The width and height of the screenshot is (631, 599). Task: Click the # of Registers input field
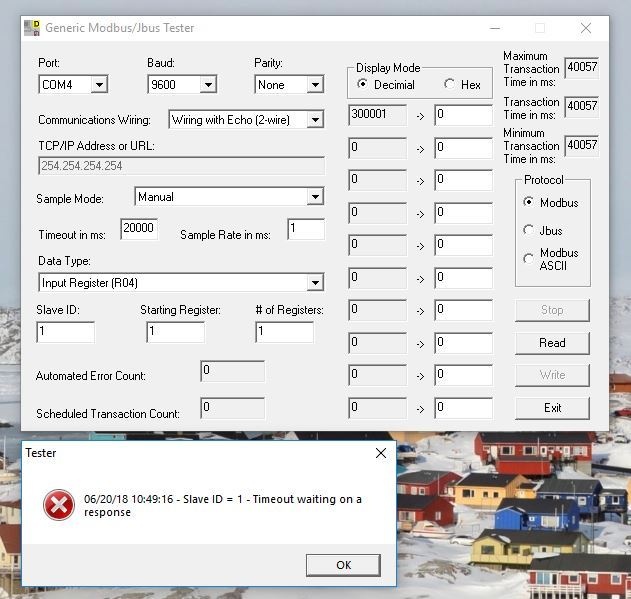point(285,332)
